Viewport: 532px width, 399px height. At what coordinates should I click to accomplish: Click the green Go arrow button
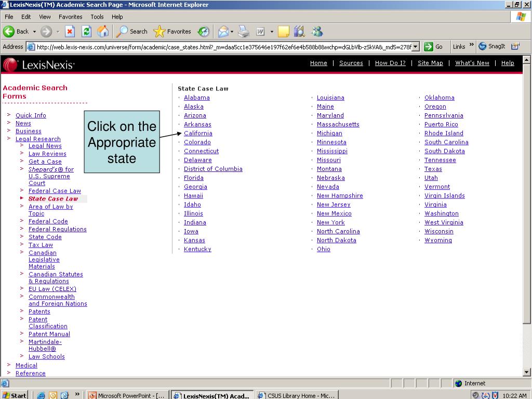click(x=429, y=47)
